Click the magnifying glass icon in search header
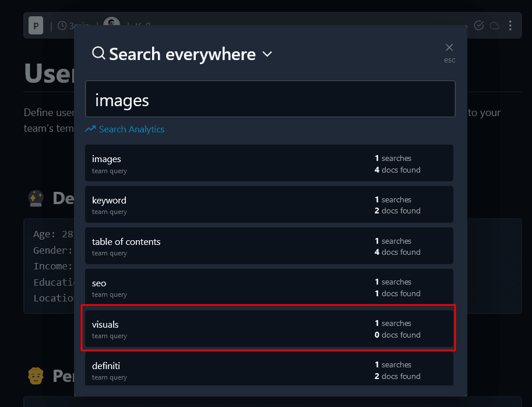 (98, 54)
